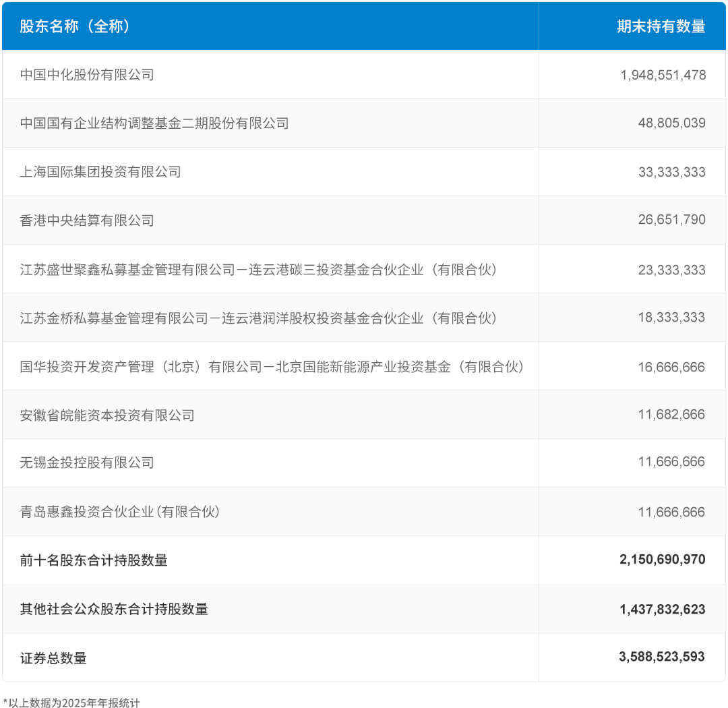Screen dimensions: 728x708
Task: Click the value 16,666,666
Action: tap(672, 367)
